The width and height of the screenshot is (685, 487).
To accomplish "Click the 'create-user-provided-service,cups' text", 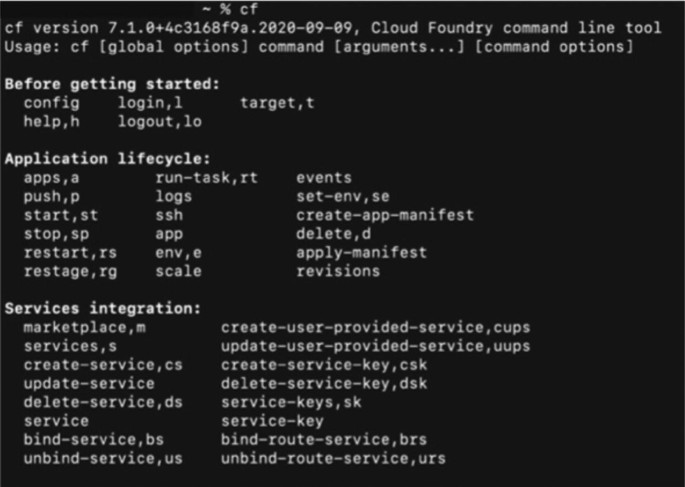I will coord(375,327).
